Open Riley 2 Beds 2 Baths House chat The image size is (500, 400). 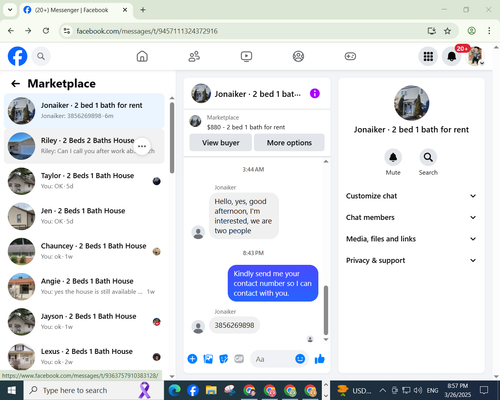84,146
